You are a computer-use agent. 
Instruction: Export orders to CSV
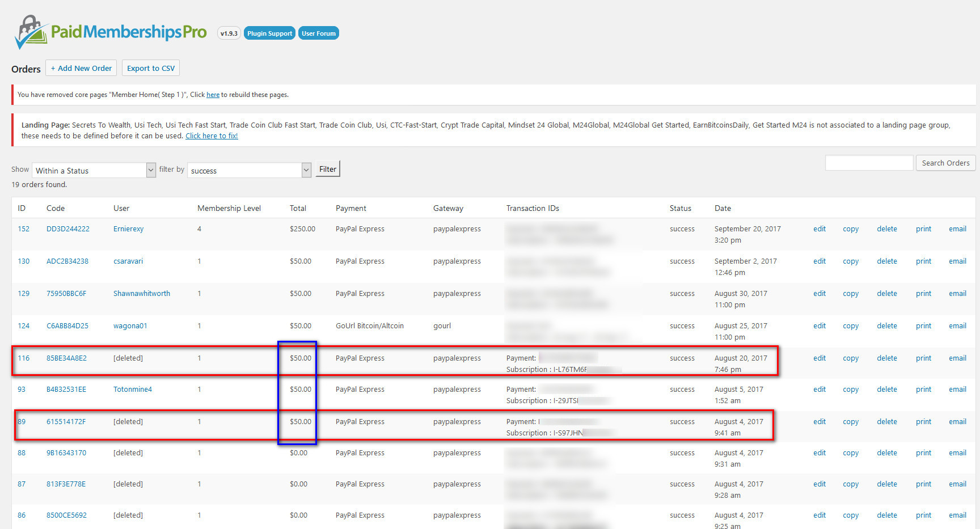pos(151,68)
